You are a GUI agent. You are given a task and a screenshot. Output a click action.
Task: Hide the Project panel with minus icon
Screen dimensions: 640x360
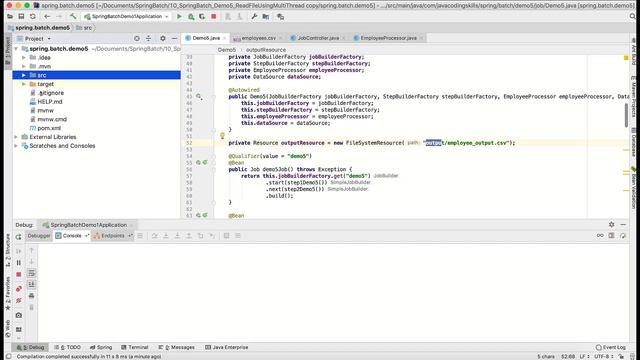tap(174, 38)
